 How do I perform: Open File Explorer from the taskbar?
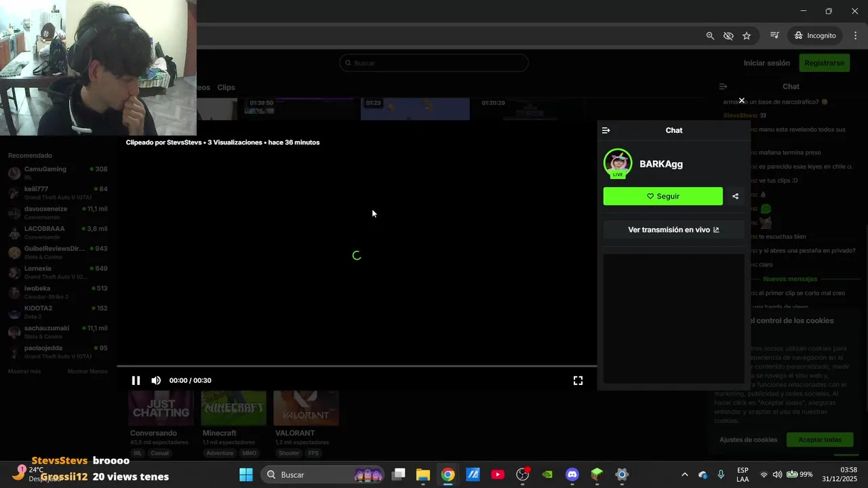[423, 474]
